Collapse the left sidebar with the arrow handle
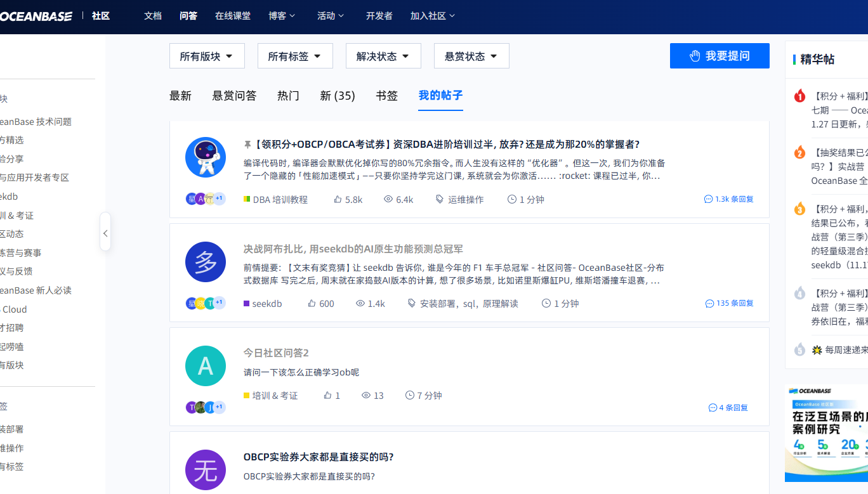868x494 pixels. [105, 233]
